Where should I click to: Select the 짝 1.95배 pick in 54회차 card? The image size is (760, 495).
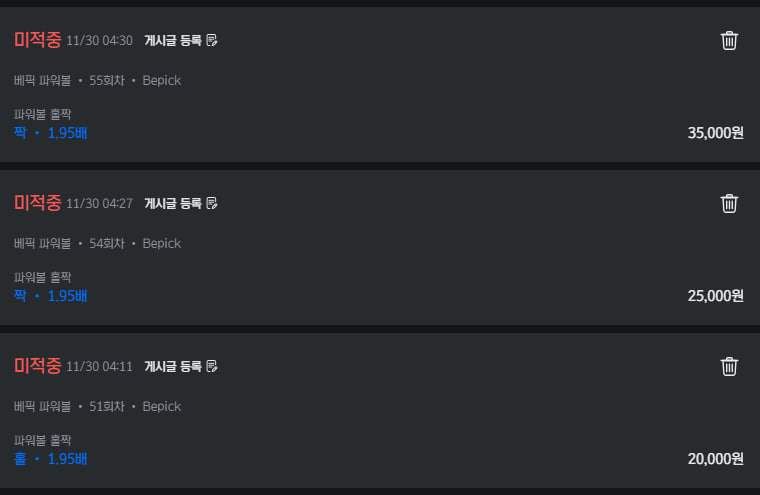pos(51,295)
